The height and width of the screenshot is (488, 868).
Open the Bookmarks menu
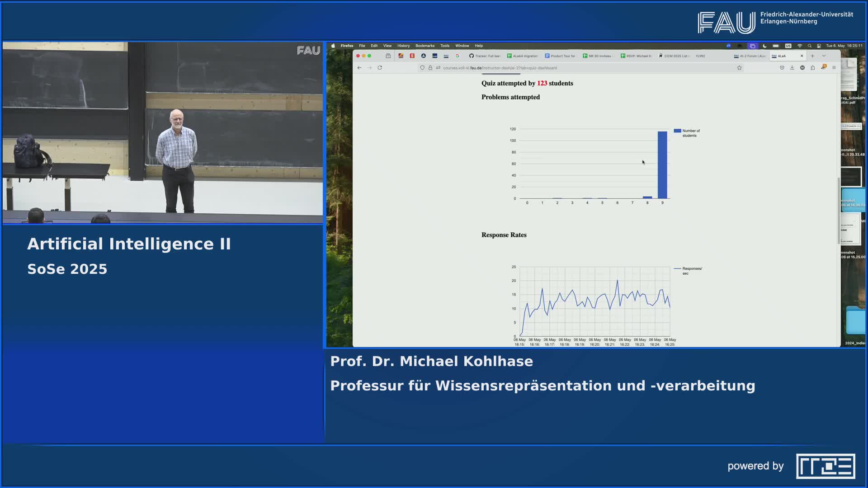point(425,46)
